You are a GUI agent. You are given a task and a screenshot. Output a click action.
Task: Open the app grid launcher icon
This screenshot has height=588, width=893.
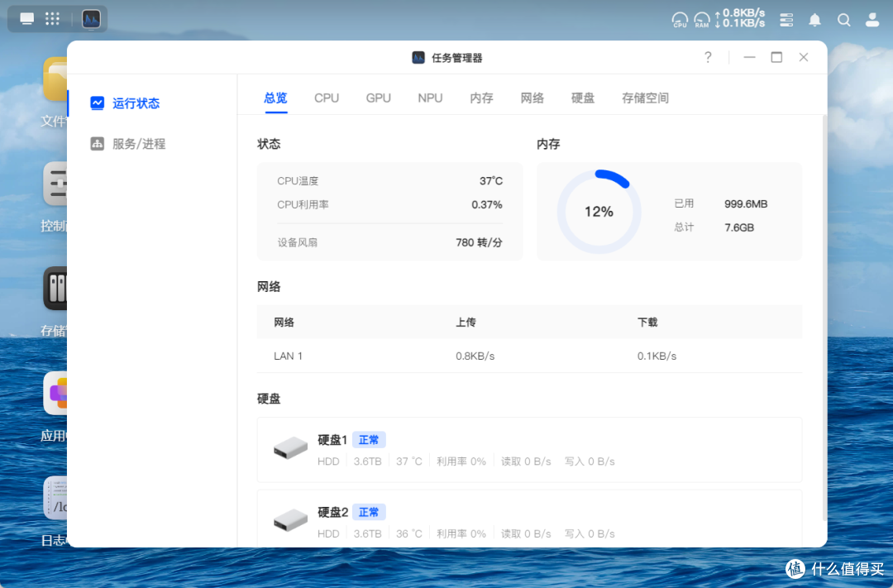[52, 19]
